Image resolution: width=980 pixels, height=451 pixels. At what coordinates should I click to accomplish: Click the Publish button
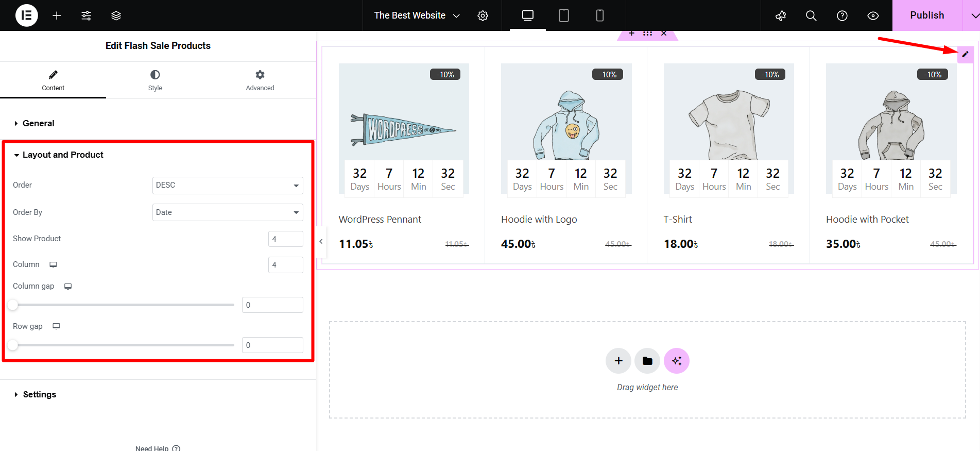[x=926, y=15]
